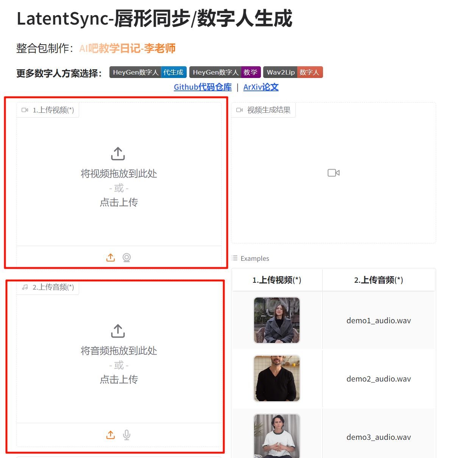
Task: Click the music note icon beside 2.上传音频(*)
Action: [x=25, y=287]
